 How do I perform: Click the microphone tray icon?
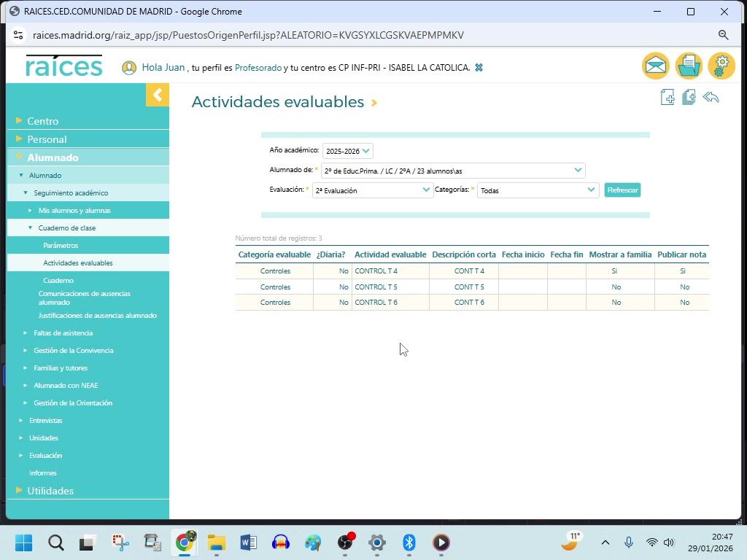(628, 542)
